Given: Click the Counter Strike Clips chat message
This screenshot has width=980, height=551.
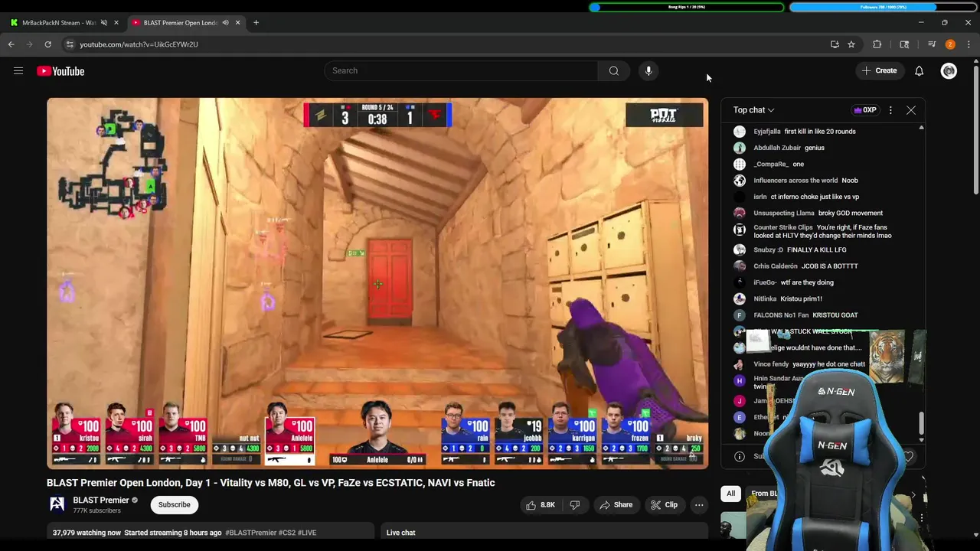Looking at the screenshot, I should (823, 231).
